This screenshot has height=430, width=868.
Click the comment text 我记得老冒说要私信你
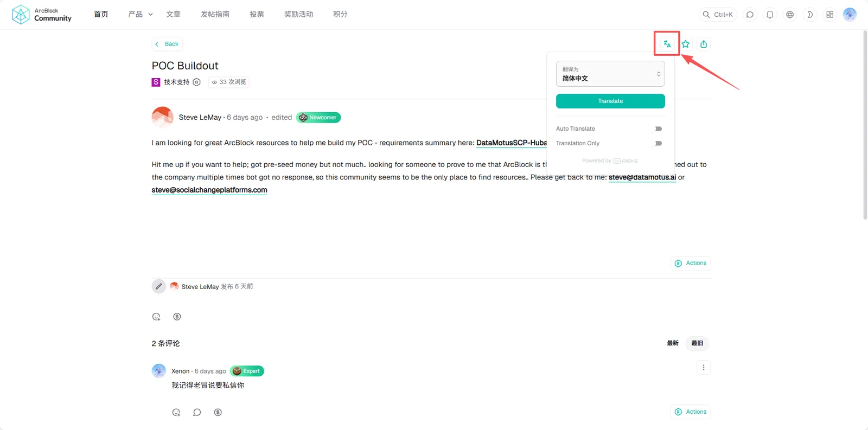pos(208,385)
